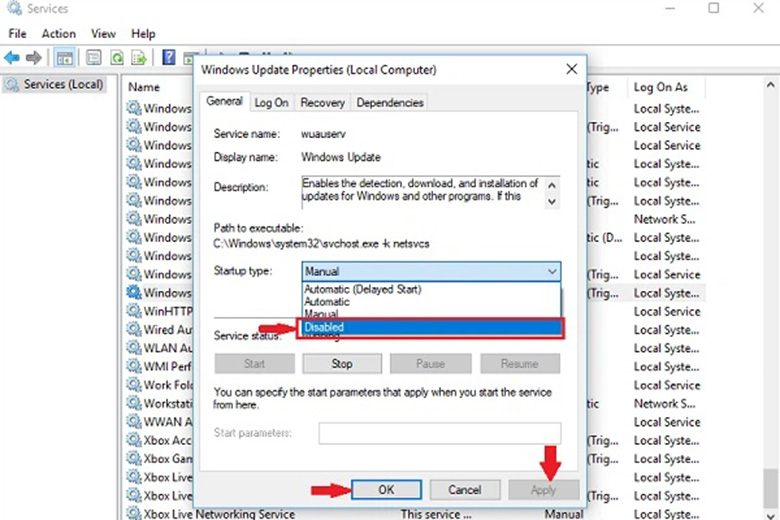Click the Back arrow toolbar icon
Viewport: 780px width, 520px height.
11,58
